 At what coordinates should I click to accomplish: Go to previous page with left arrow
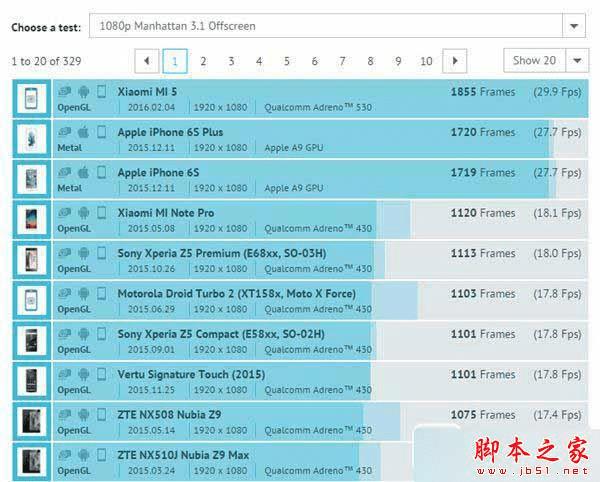pos(147,61)
